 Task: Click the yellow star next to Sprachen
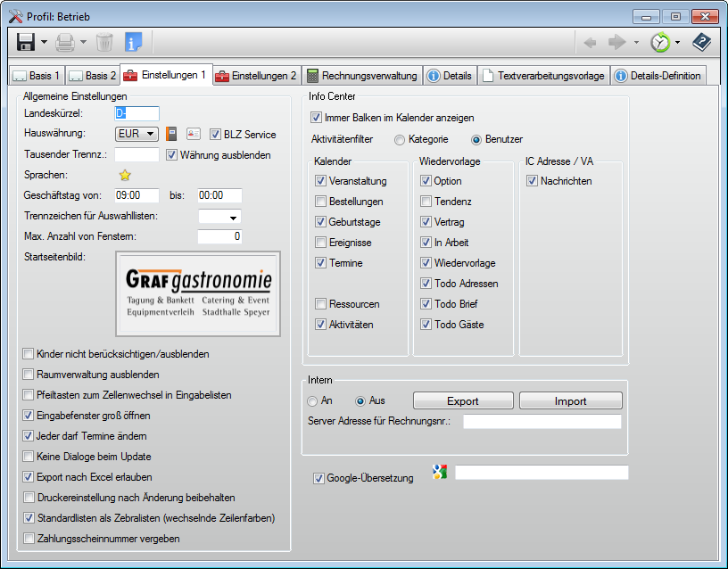tap(125, 175)
